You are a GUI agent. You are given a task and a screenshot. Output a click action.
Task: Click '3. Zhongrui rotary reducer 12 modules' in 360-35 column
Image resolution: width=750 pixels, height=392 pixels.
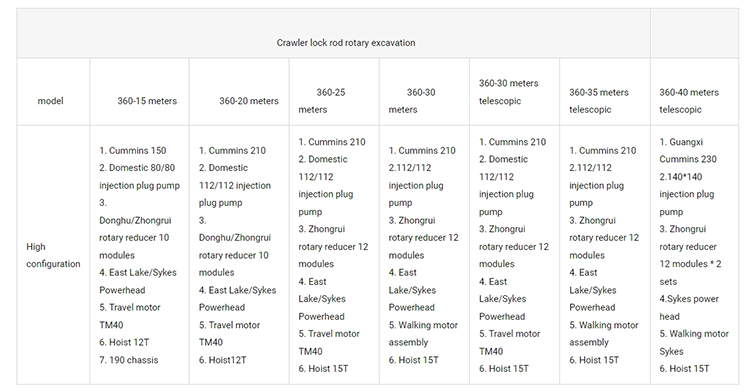tap(604, 238)
